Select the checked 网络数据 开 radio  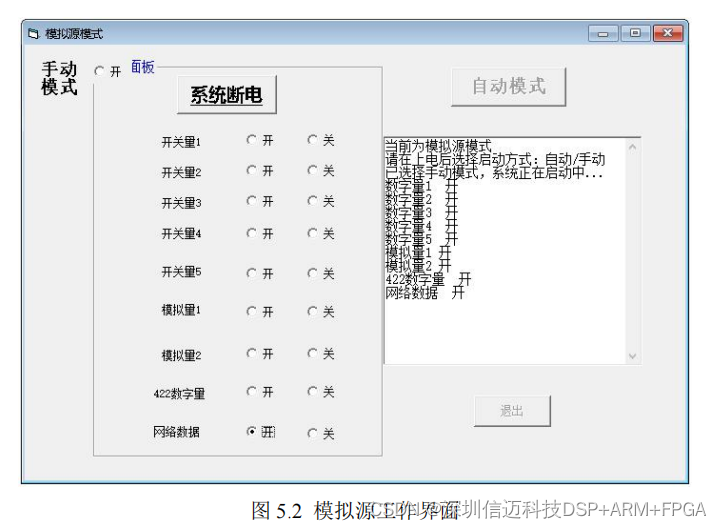click(x=252, y=432)
